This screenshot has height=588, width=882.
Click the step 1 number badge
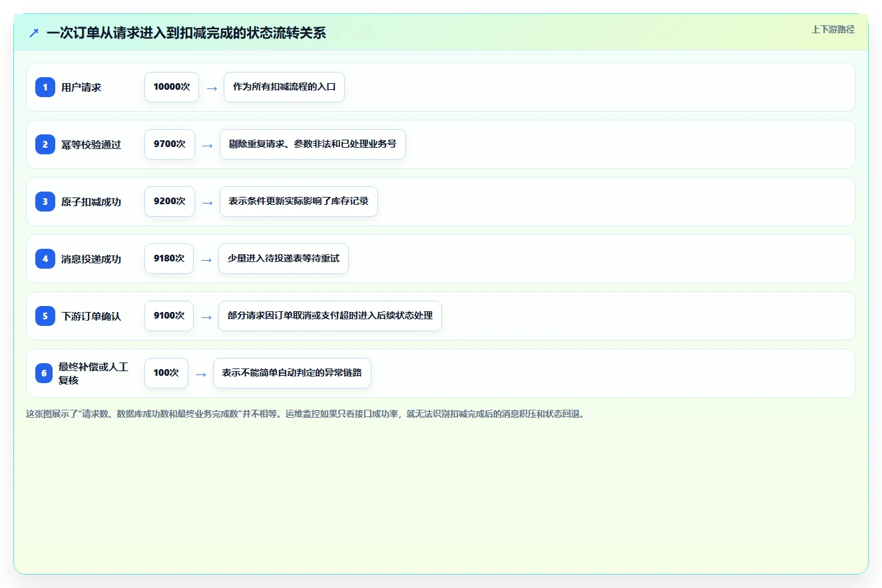click(45, 87)
